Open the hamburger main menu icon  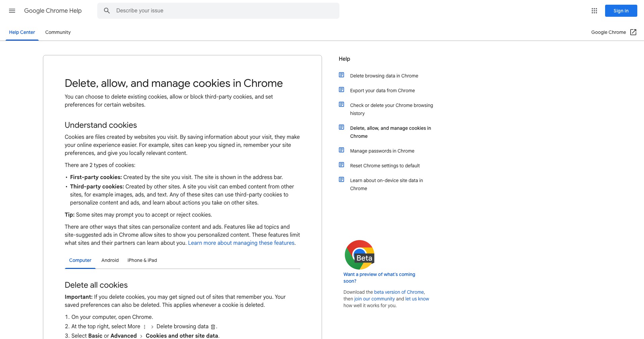[12, 11]
